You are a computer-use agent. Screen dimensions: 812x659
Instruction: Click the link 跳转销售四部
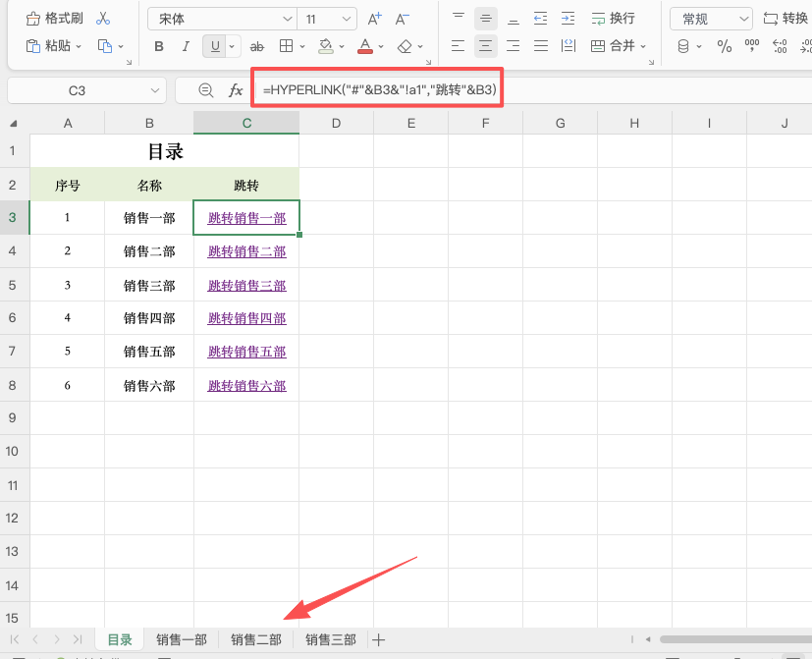(x=247, y=318)
